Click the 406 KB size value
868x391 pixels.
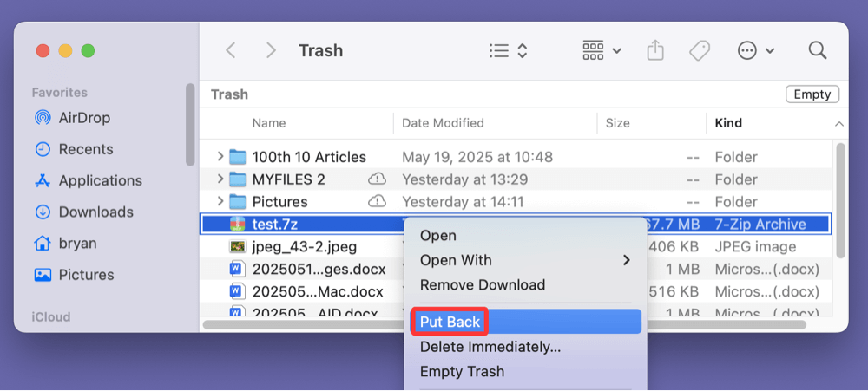coord(674,247)
